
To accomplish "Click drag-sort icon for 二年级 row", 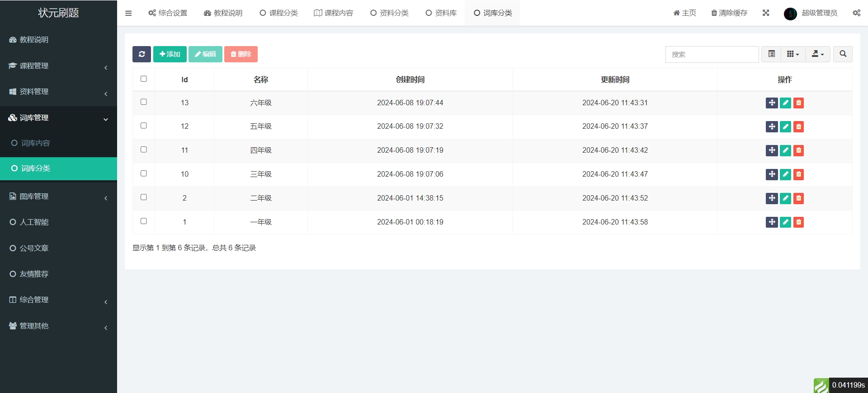I will point(772,198).
